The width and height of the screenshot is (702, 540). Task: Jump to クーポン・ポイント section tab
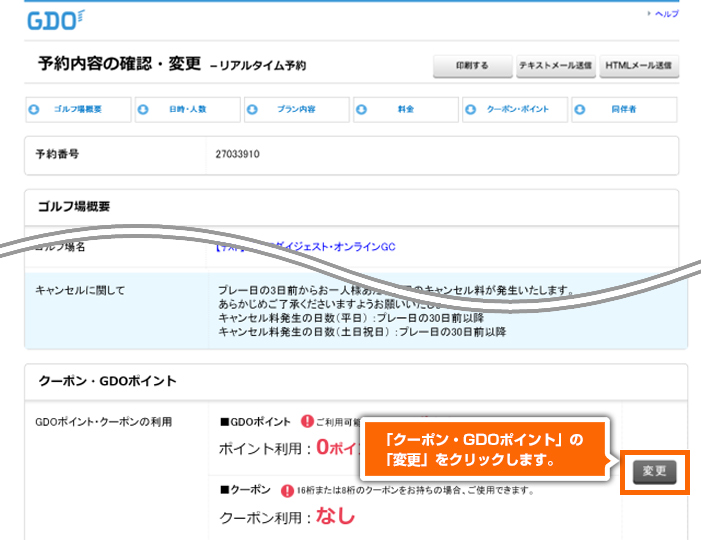[x=515, y=109]
